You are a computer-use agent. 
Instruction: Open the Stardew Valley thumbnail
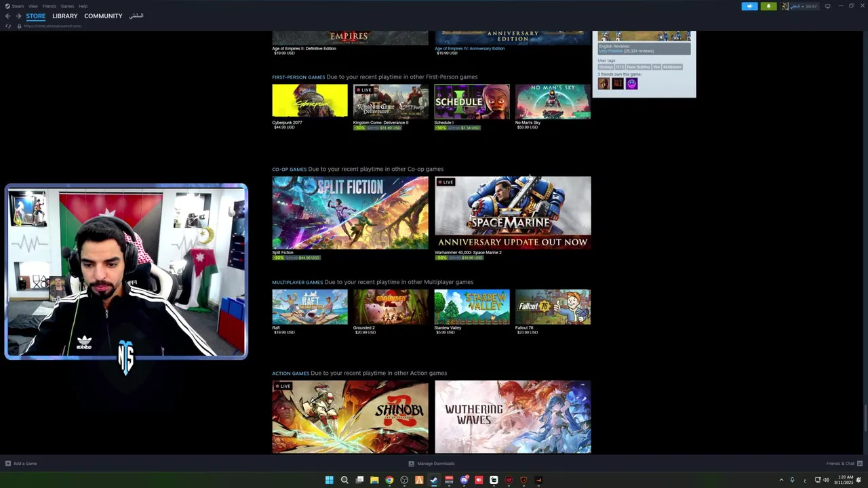pos(472,307)
